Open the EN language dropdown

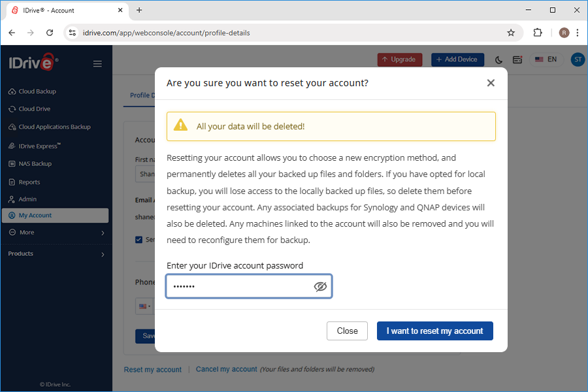pos(546,59)
